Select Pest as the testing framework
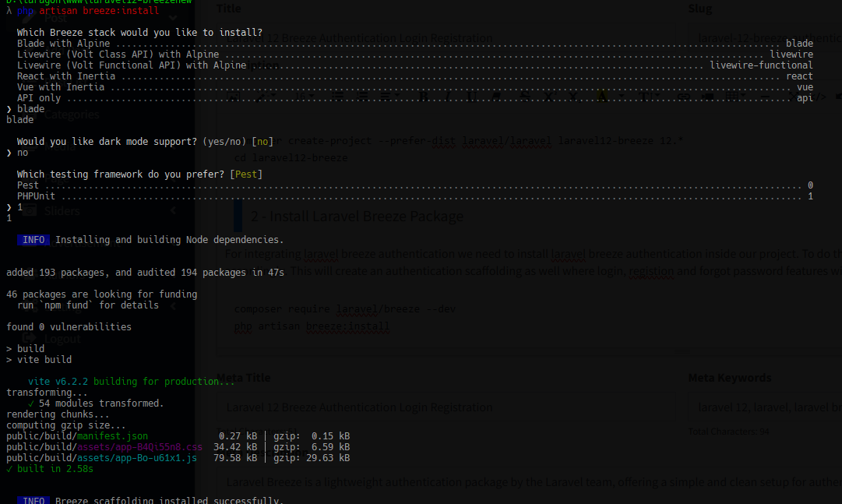 (x=27, y=185)
